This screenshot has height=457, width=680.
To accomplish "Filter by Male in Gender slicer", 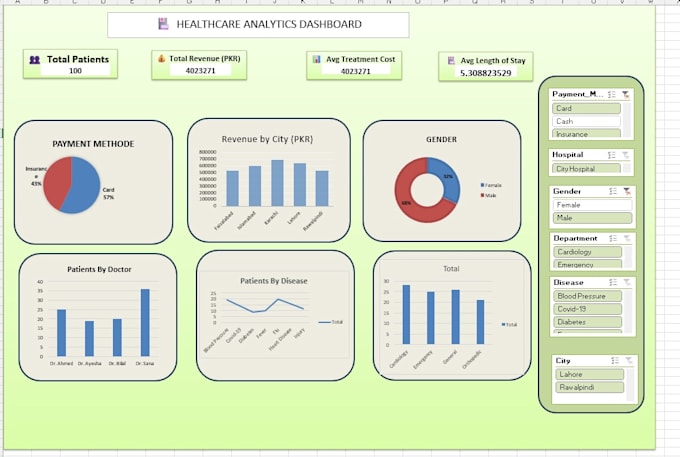I will (x=592, y=218).
